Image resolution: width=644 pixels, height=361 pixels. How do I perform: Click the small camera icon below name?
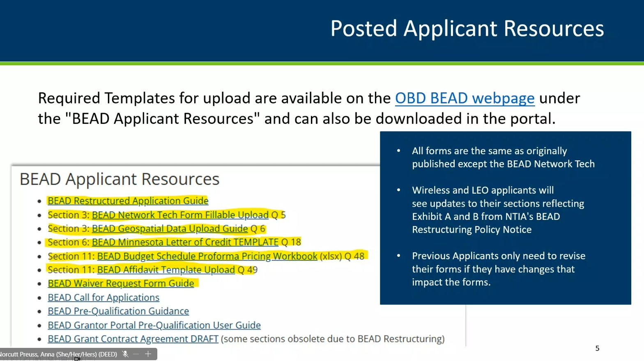(x=77, y=359)
